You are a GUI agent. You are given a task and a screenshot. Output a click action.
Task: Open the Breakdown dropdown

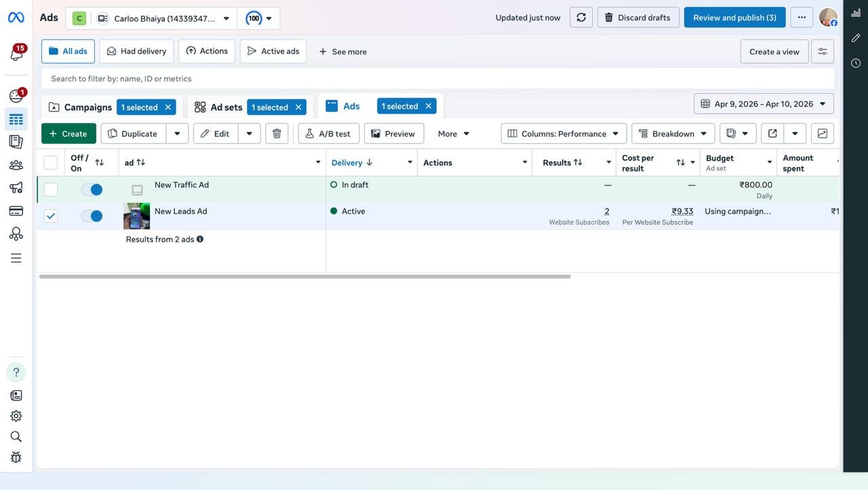pos(673,134)
